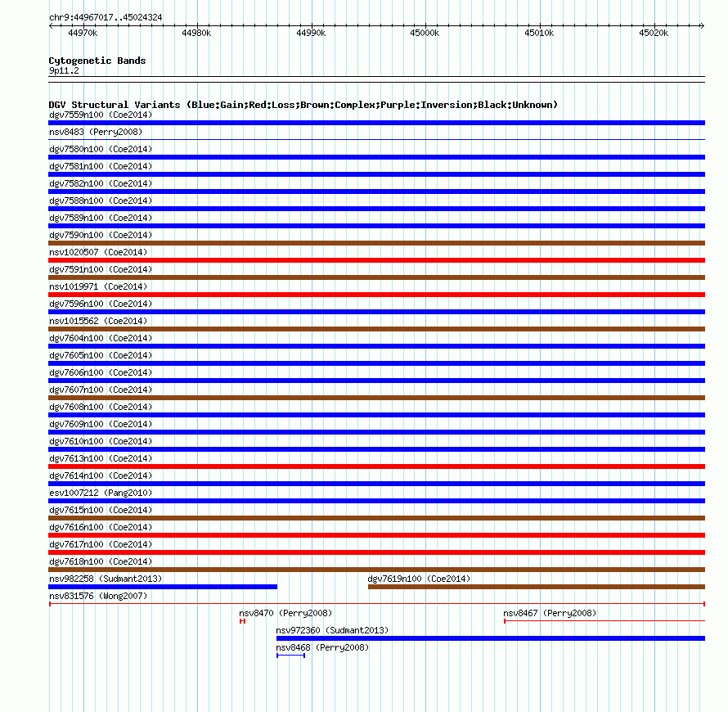Click the thin blue line for nsv8483
This screenshot has height=712, width=728.
coord(376,139)
